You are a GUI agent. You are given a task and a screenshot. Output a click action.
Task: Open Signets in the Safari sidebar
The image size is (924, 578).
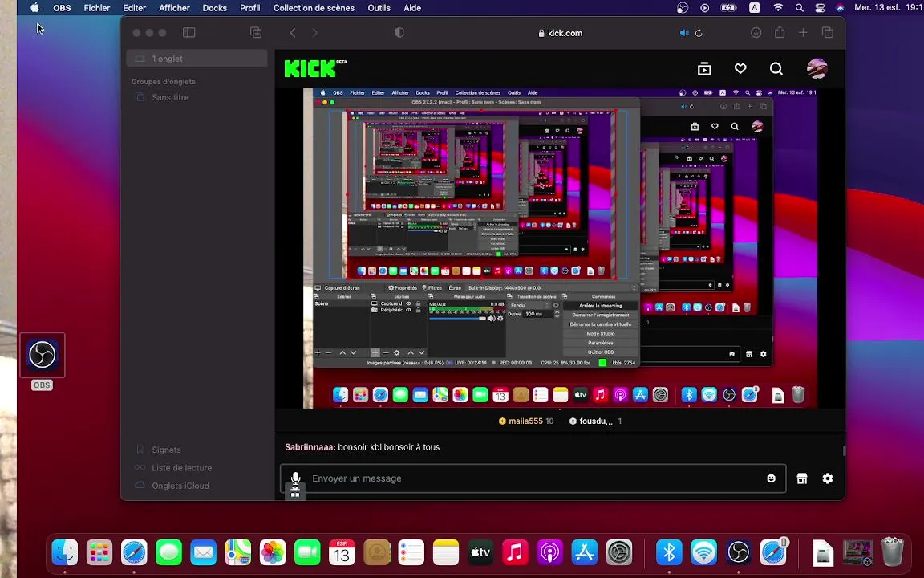click(x=166, y=450)
